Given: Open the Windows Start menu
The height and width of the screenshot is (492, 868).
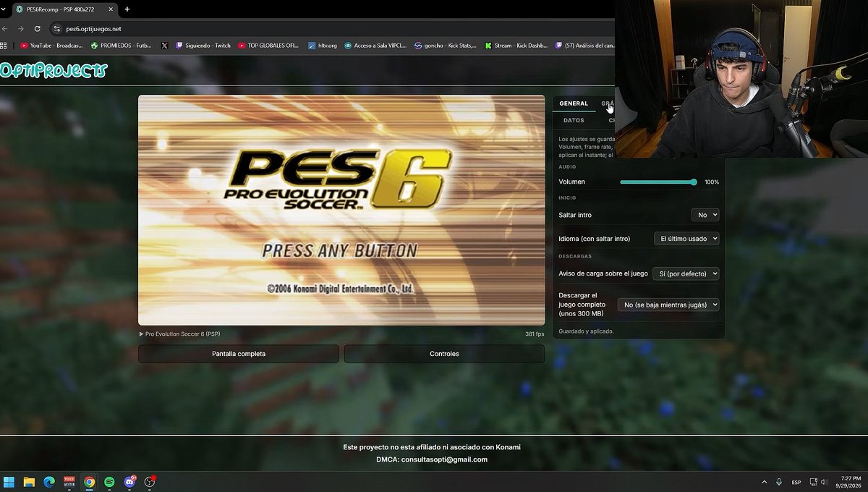Looking at the screenshot, I should [9, 482].
